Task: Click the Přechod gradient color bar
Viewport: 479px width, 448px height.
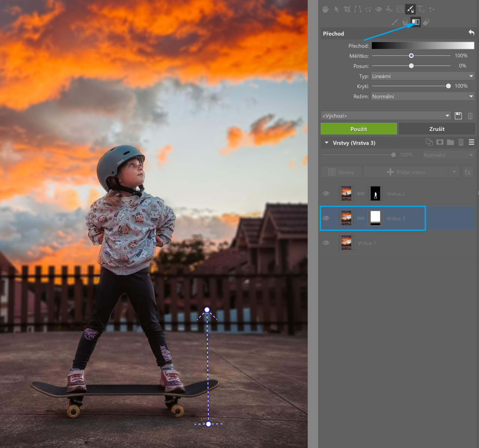Action: 422,46
